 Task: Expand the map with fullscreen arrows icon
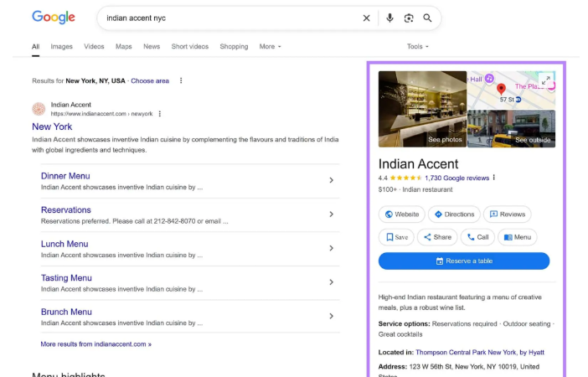(x=546, y=80)
